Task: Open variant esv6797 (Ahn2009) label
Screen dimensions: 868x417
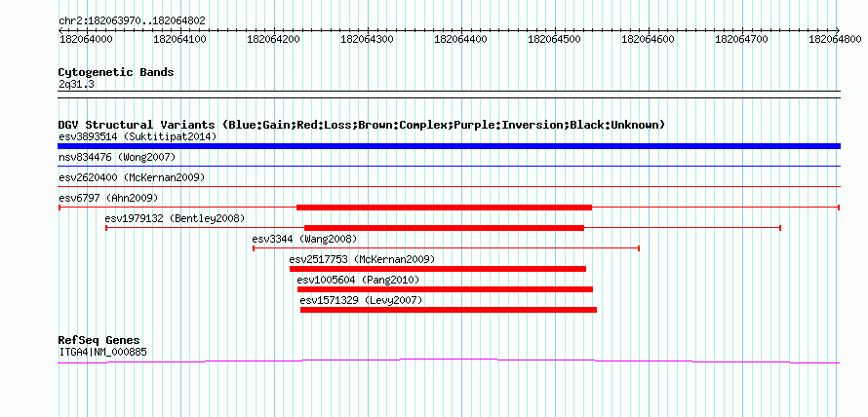Action: [x=108, y=198]
